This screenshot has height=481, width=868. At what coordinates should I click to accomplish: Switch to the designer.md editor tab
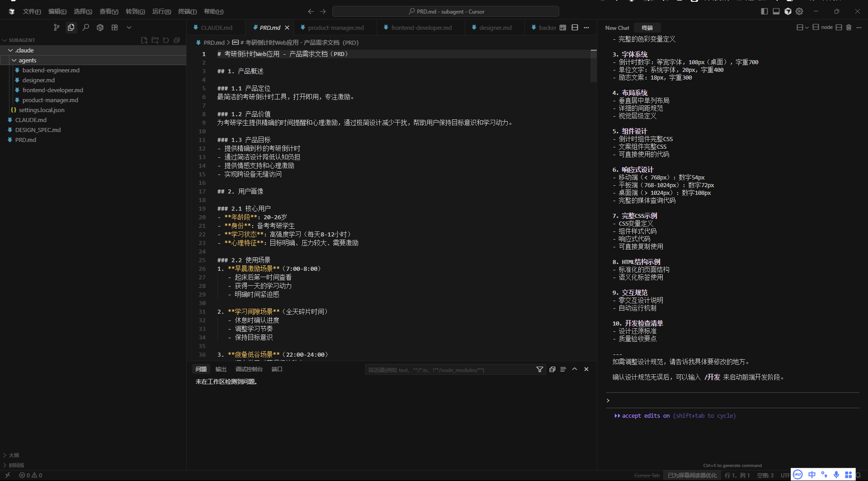[495, 28]
